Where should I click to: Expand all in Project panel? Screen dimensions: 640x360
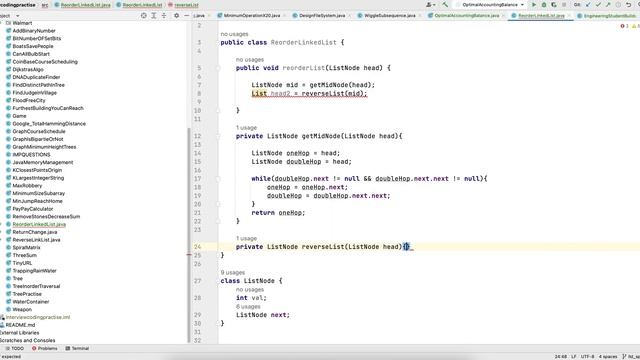click(x=154, y=16)
